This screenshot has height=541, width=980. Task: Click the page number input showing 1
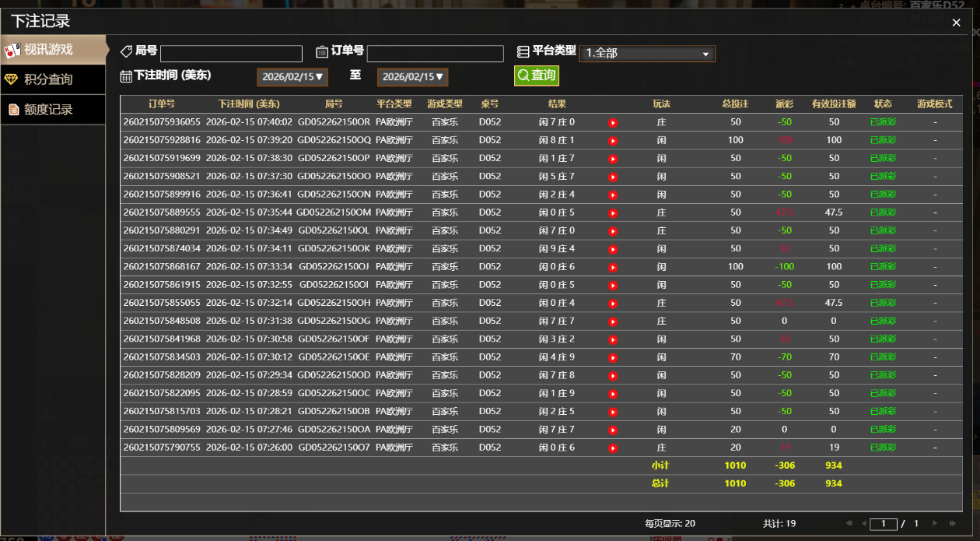click(x=884, y=524)
